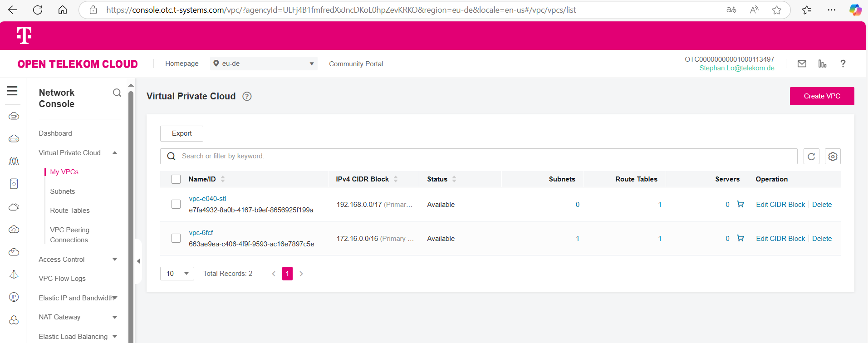Select My VPCs in the sidebar
The image size is (868, 343).
click(x=64, y=172)
